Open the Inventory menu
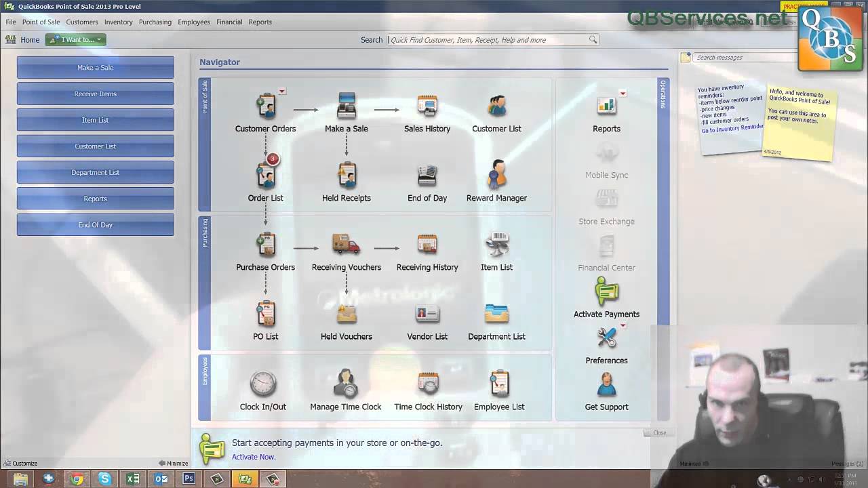 (x=119, y=22)
